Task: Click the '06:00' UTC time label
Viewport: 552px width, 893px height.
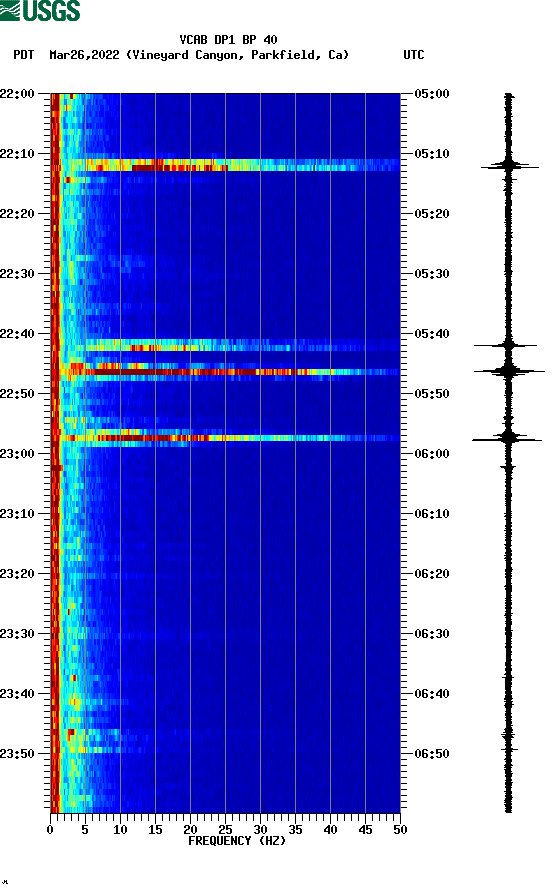Action: [432, 453]
